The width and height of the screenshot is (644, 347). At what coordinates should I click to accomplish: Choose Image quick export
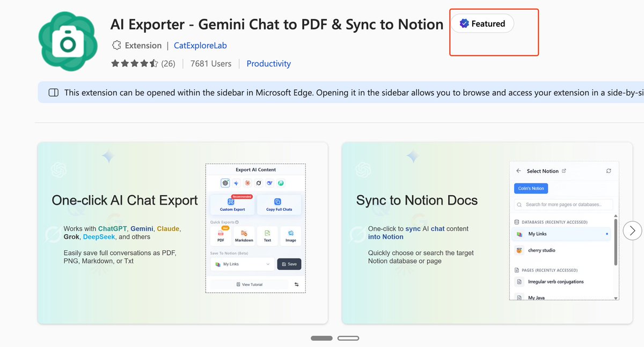[290, 235]
